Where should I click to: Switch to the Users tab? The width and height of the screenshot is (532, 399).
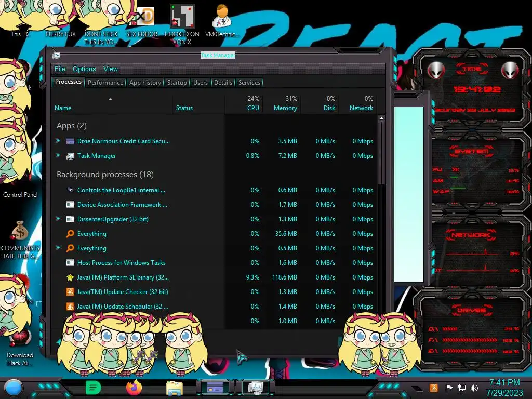pyautogui.click(x=201, y=83)
